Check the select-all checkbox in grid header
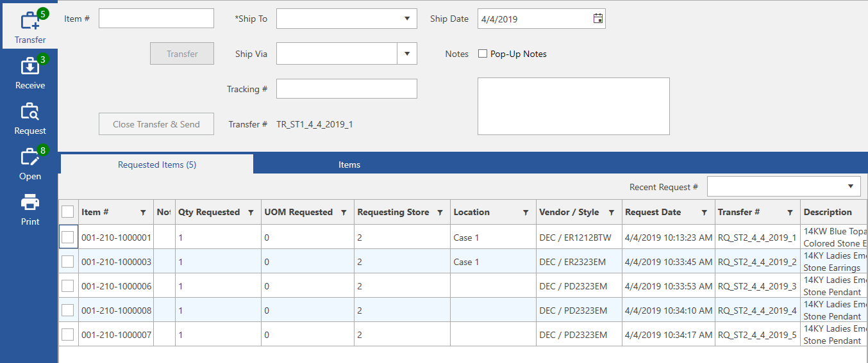Image resolution: width=868 pixels, height=363 pixels. [68, 212]
